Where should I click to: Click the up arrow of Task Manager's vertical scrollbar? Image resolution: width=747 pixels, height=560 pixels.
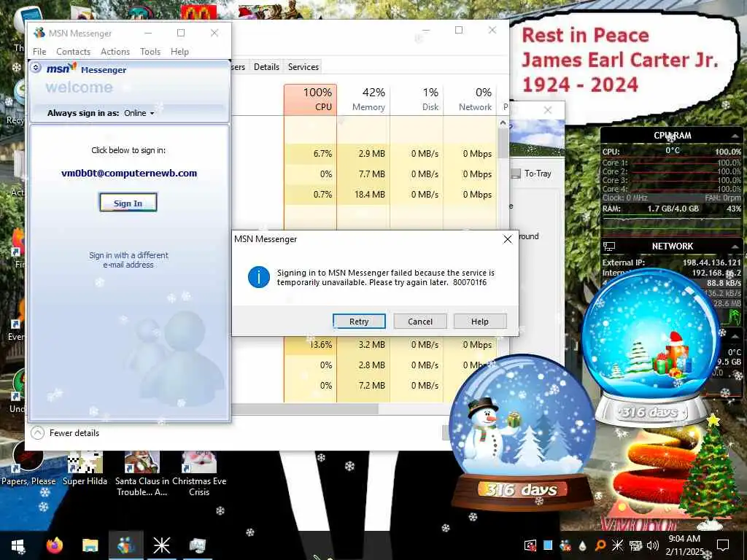(x=503, y=122)
